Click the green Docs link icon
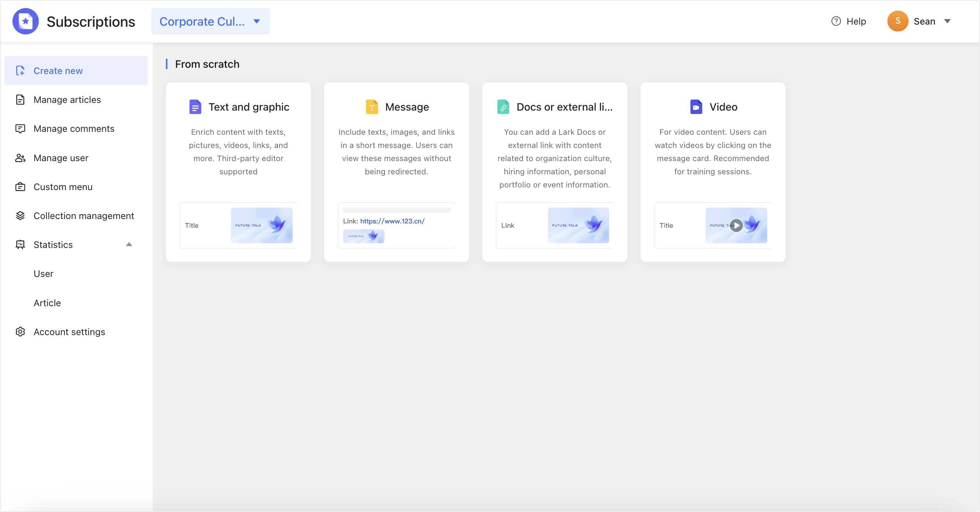 click(503, 107)
